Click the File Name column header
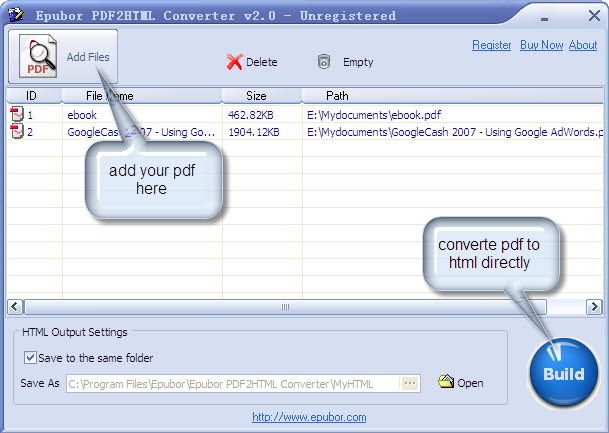609x433 pixels. (x=142, y=96)
